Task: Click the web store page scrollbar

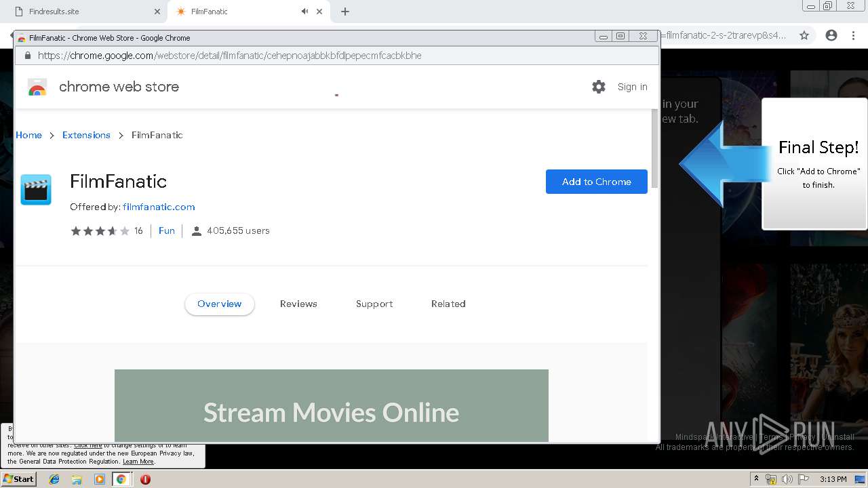Action: point(654,149)
